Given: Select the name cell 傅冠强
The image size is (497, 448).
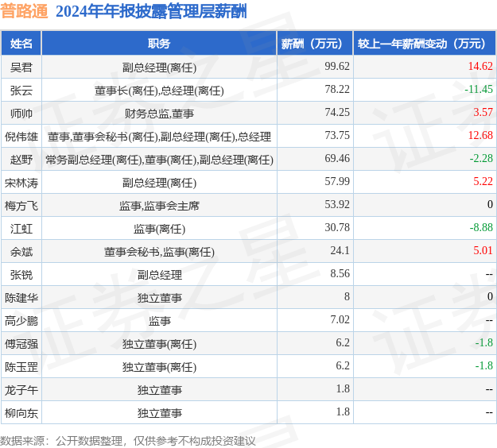Looking at the screenshot, I should (21, 344).
